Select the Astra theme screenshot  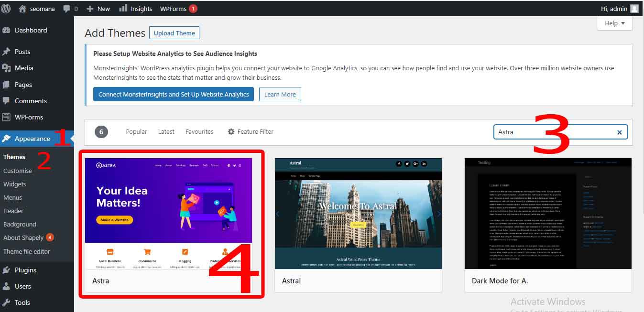pyautogui.click(x=168, y=213)
